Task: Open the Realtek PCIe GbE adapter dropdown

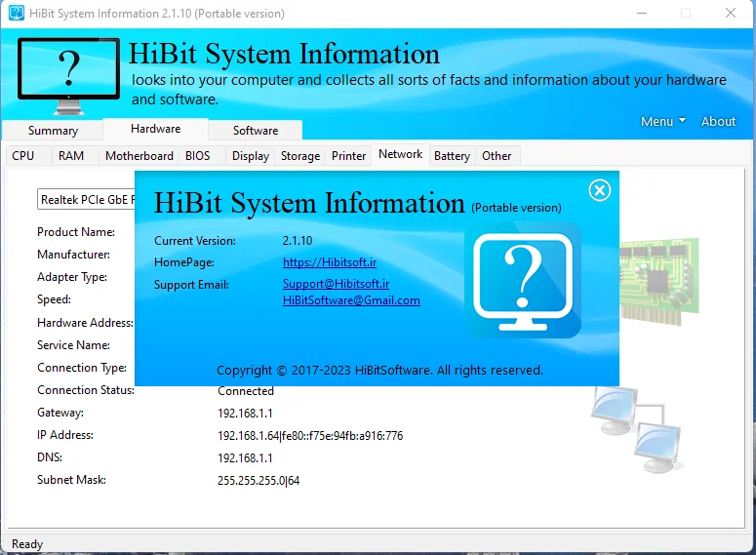Action: (x=86, y=200)
